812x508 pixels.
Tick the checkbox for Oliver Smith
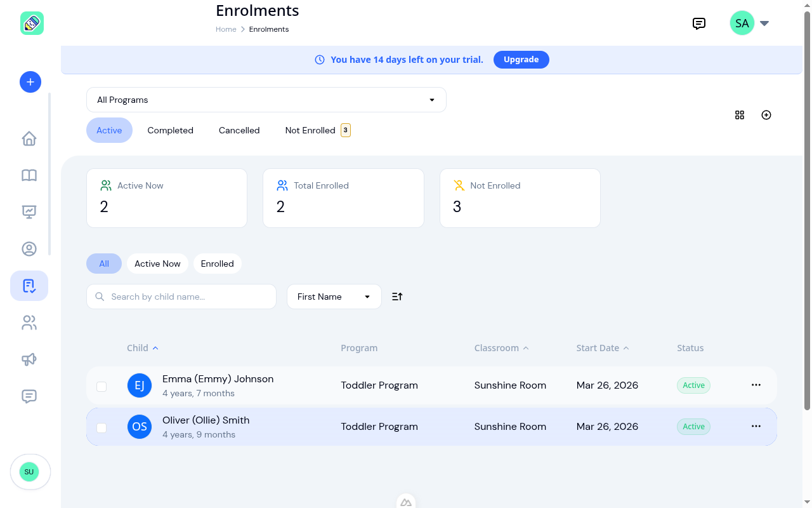click(x=101, y=427)
